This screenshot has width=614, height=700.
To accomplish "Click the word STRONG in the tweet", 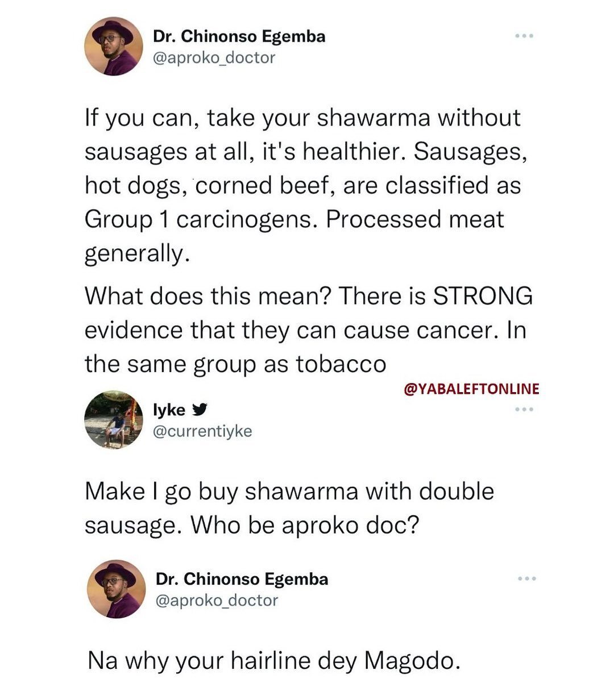I will 483,296.
